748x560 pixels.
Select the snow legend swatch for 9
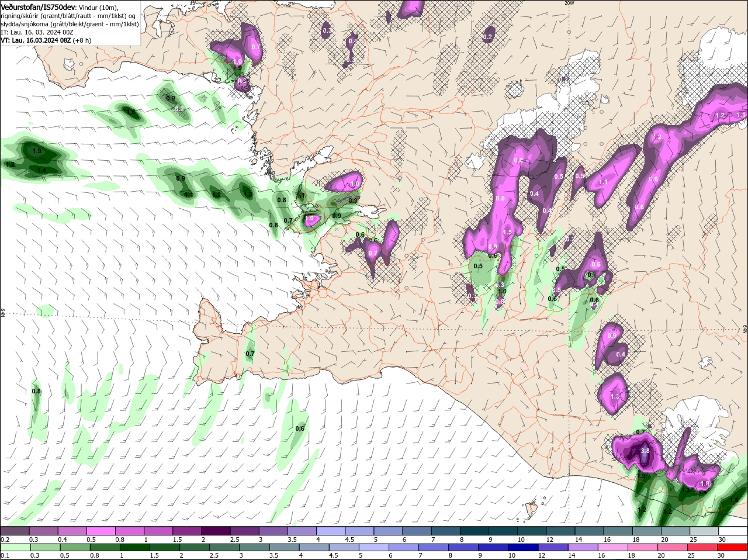coord(503,531)
